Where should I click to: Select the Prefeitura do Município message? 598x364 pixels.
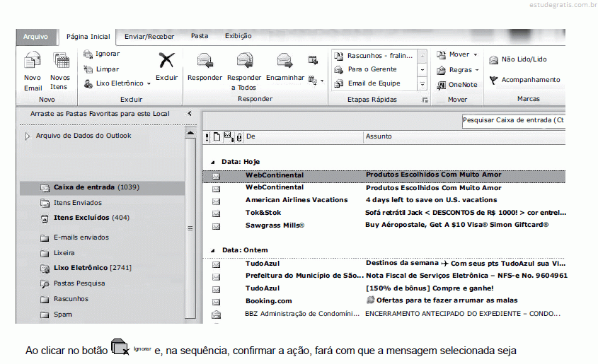pos(384,276)
